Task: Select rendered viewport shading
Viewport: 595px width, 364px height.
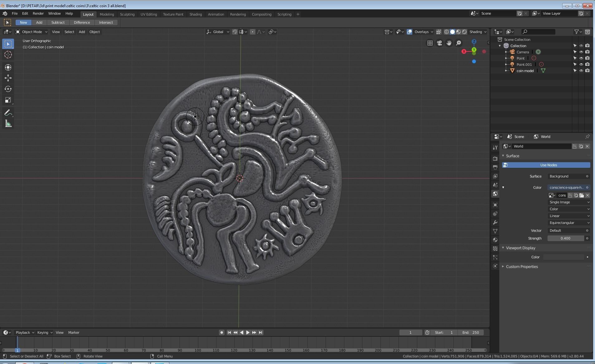Action: click(464, 32)
